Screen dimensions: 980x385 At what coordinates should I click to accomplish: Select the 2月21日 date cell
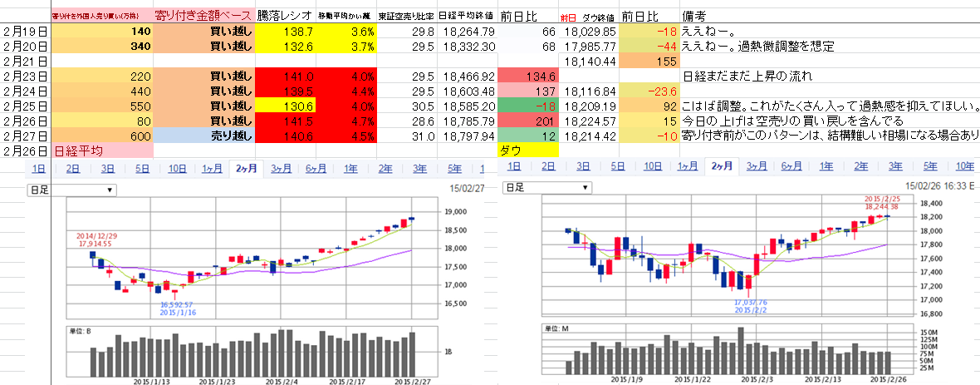pyautogui.click(x=26, y=61)
